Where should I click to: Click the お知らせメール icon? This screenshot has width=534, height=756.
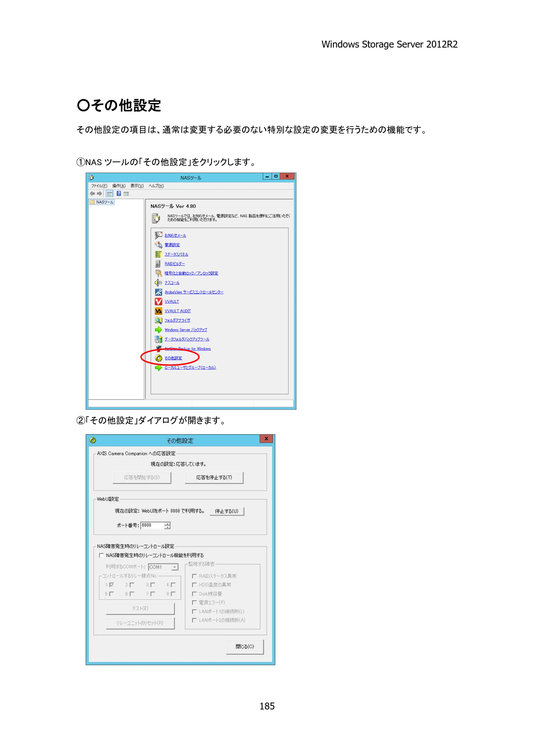tap(158, 235)
